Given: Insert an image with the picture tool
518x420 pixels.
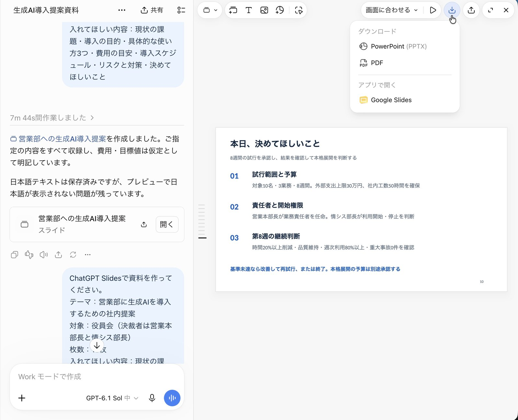Looking at the screenshot, I should click(264, 10).
